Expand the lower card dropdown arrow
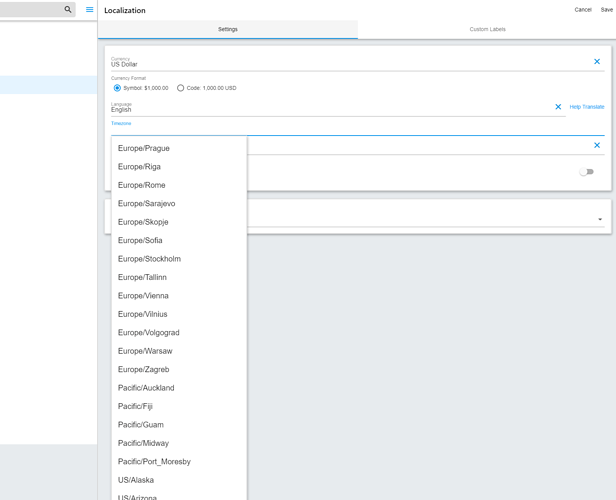616x500 pixels. pos(600,219)
